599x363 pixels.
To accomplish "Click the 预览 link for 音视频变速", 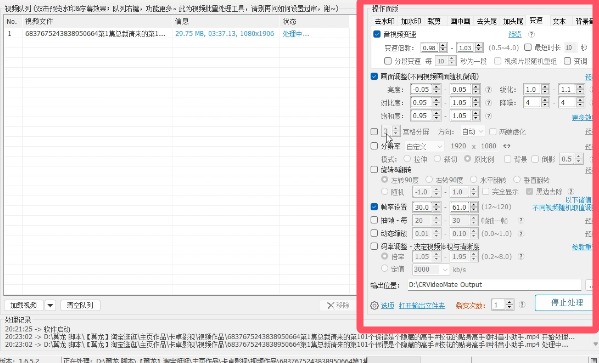I will point(515,34).
